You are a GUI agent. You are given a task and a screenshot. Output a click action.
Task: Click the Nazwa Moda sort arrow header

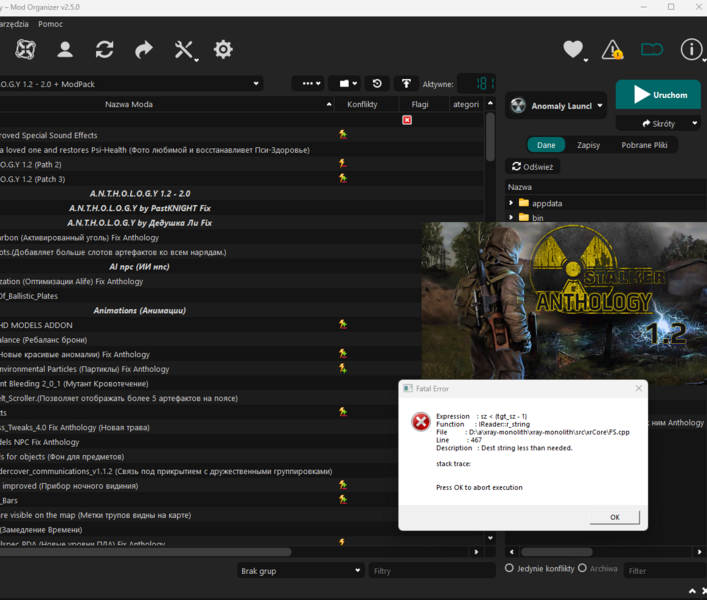pos(329,104)
